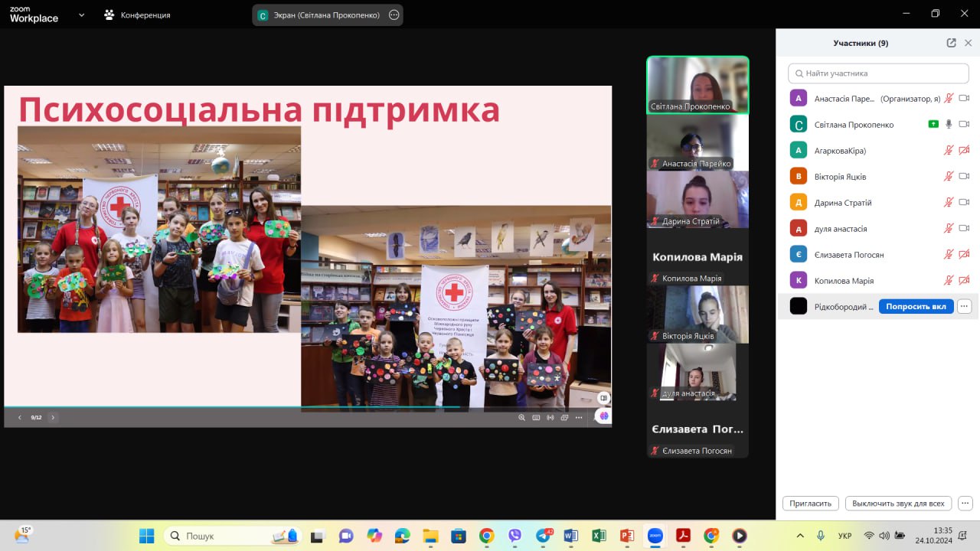Open screen share options menu for Світлана Прокопенко
980x551 pixels.
[394, 15]
